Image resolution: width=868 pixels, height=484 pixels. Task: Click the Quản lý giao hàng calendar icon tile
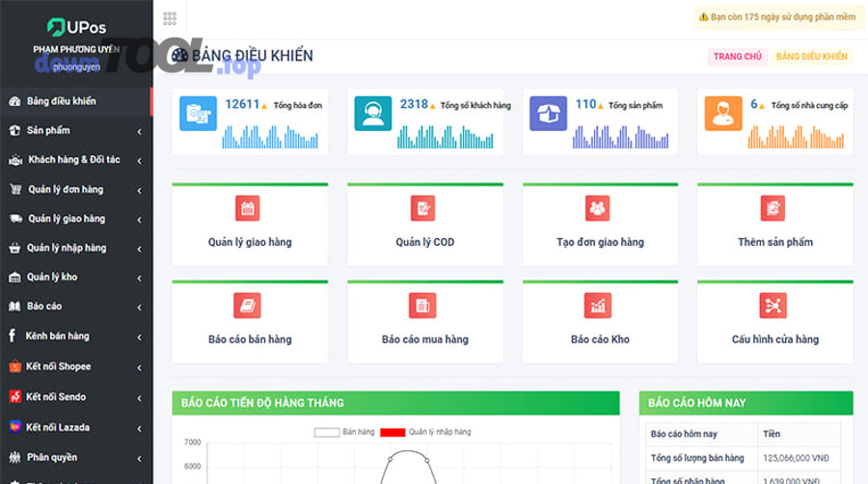point(248,208)
